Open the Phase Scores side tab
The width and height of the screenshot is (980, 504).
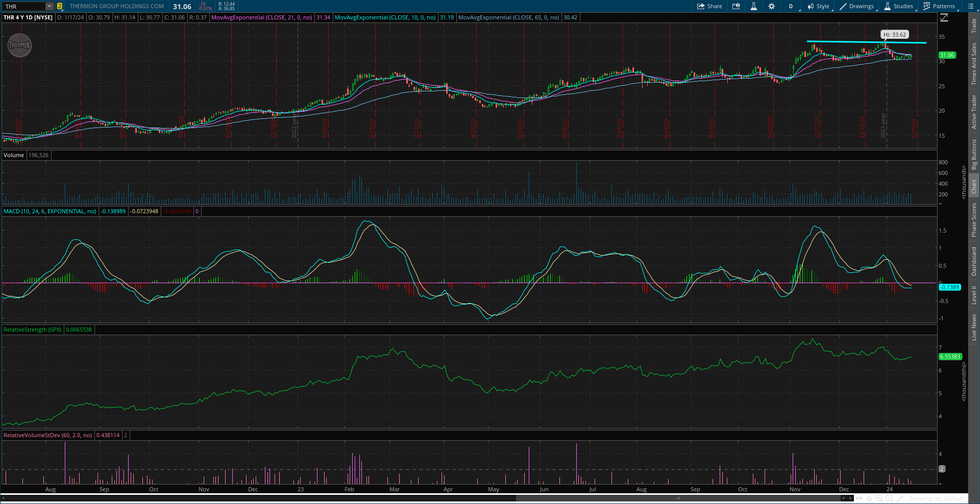click(974, 219)
